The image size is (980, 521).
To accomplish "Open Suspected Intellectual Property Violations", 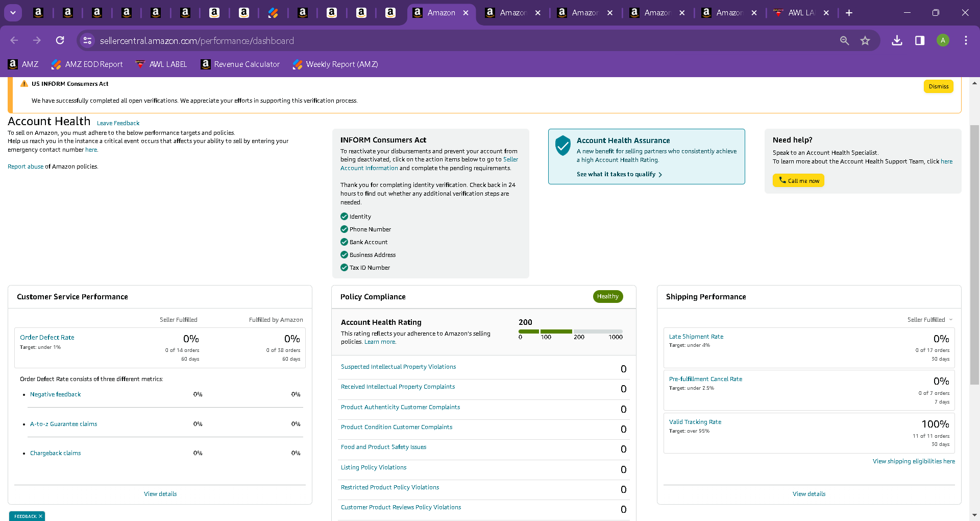I will point(398,367).
